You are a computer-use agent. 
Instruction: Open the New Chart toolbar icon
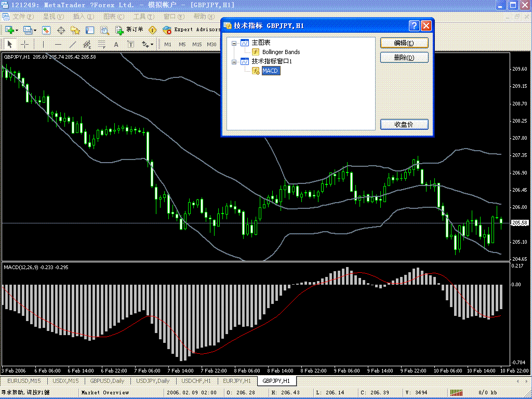tap(9, 30)
